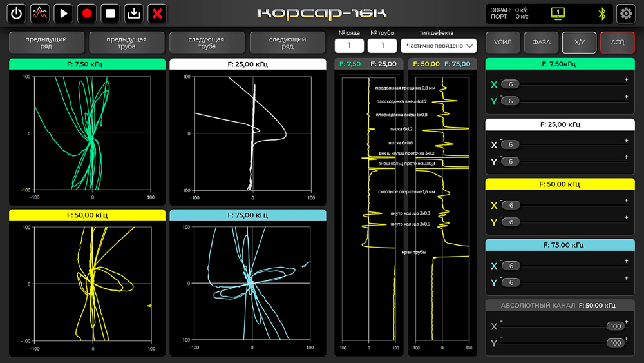644x363 pixels.
Task: Toggle the ФАЗА mode button
Action: point(541,43)
